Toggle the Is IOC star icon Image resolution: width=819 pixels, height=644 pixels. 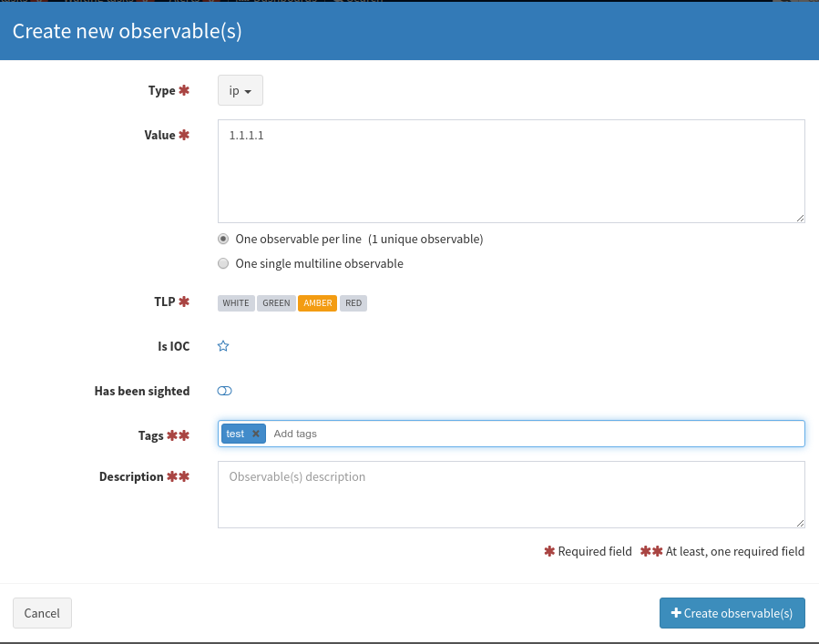pos(223,346)
